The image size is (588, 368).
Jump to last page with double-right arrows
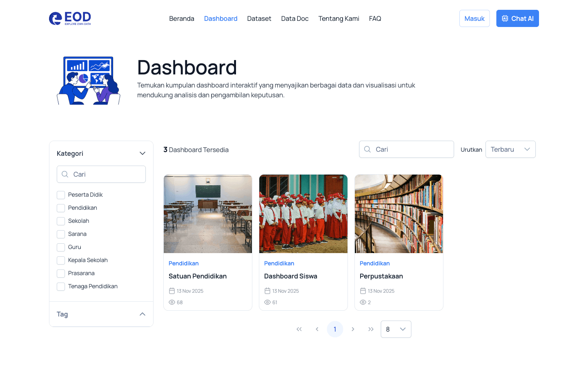(371, 329)
